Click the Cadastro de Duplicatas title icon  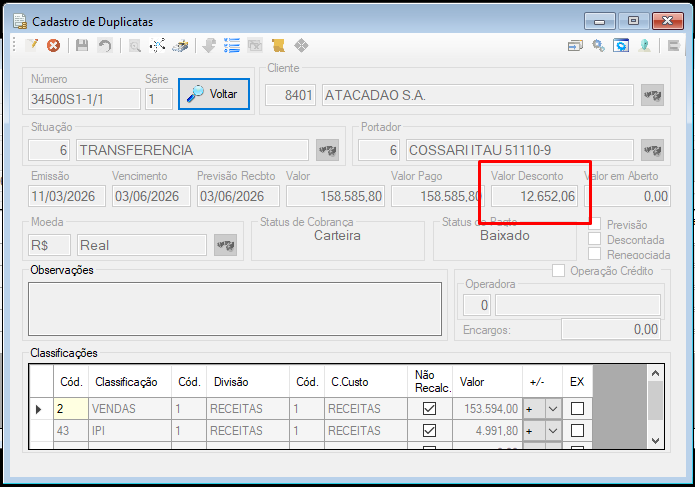20,21
